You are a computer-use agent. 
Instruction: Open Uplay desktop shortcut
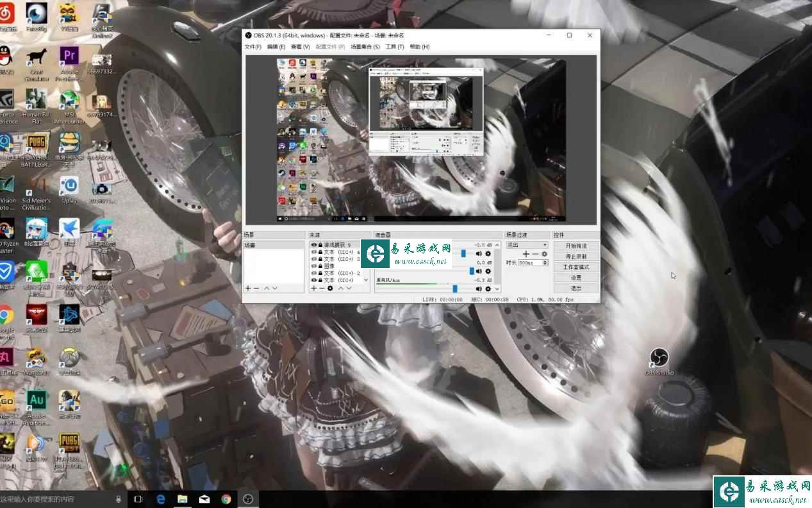[69, 189]
